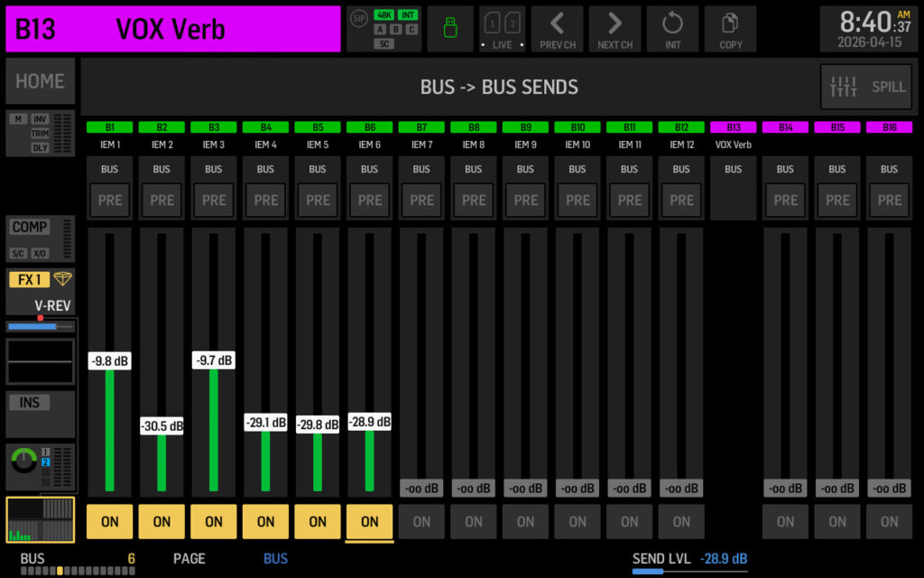
Task: Turn off the IEM 1 send
Action: (x=109, y=521)
